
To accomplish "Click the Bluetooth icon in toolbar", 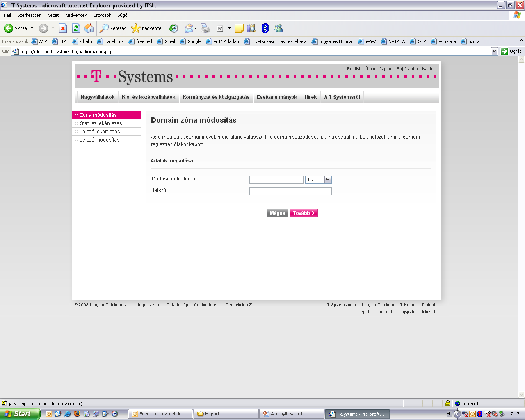I will pos(265,28).
